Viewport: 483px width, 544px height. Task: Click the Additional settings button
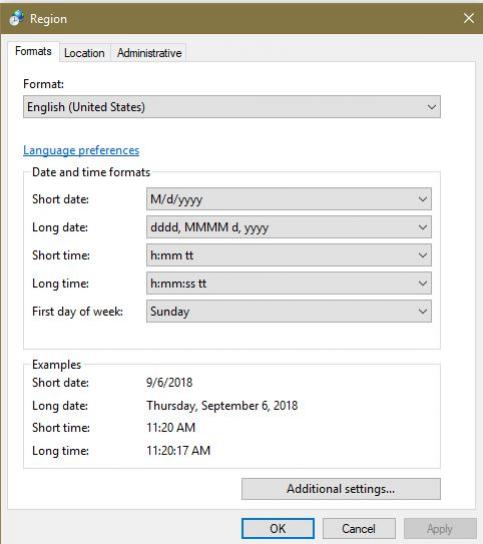click(341, 489)
